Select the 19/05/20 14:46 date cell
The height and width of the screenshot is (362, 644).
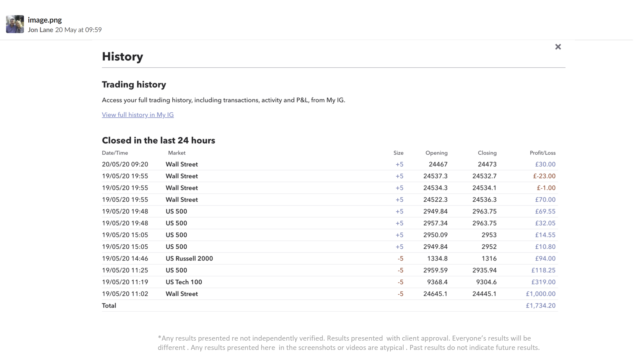(x=125, y=258)
